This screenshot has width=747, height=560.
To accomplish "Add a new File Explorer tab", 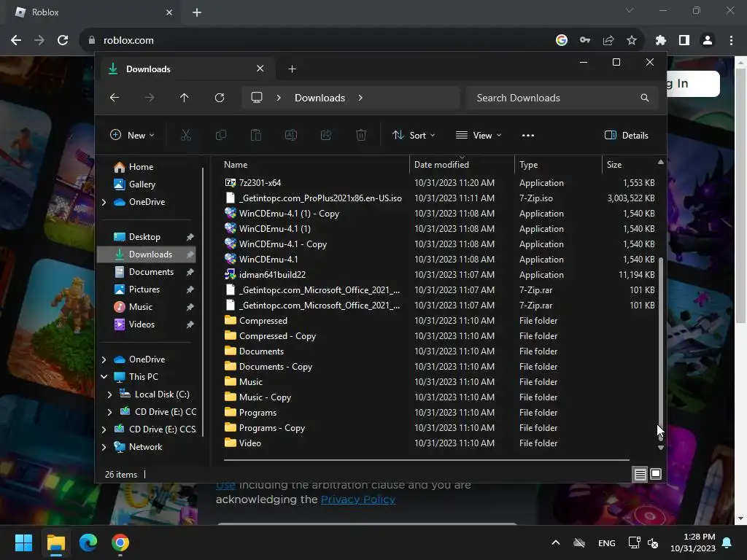I will click(292, 69).
